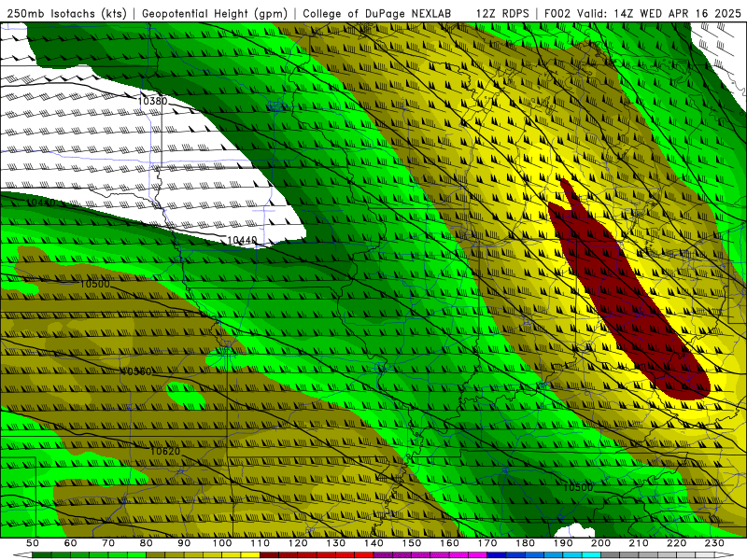Viewport: 747px width, 560px height.
Task: Click the 10500 contour label near the bottom right
Action: [x=578, y=487]
